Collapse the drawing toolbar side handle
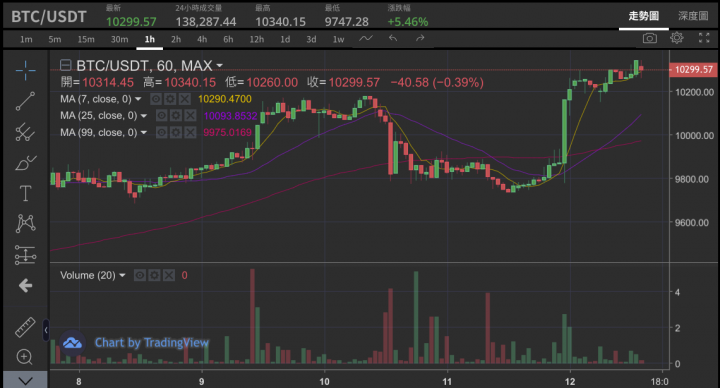Screen dimensions: 720x388 tap(45, 330)
